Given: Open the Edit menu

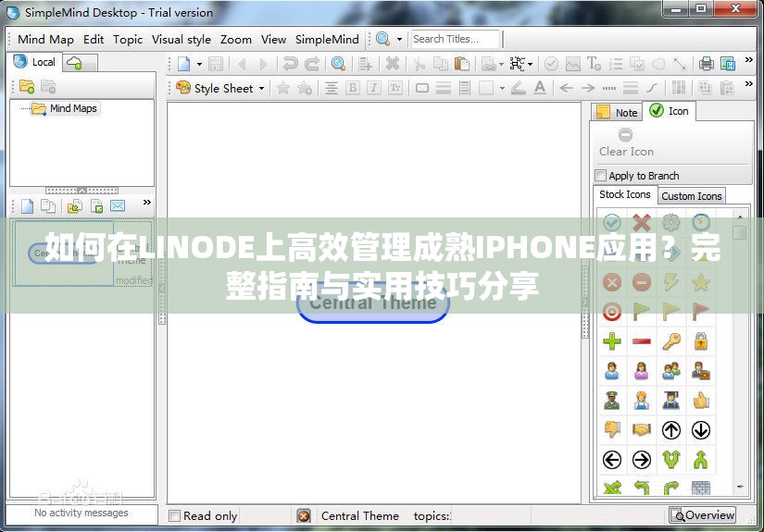Looking at the screenshot, I should tap(94, 40).
